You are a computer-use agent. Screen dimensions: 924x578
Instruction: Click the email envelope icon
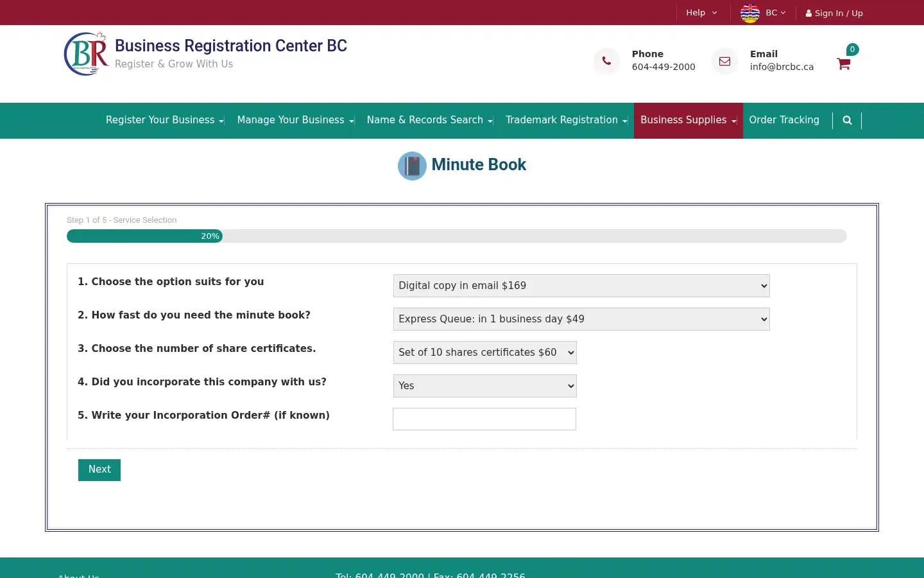724,61
